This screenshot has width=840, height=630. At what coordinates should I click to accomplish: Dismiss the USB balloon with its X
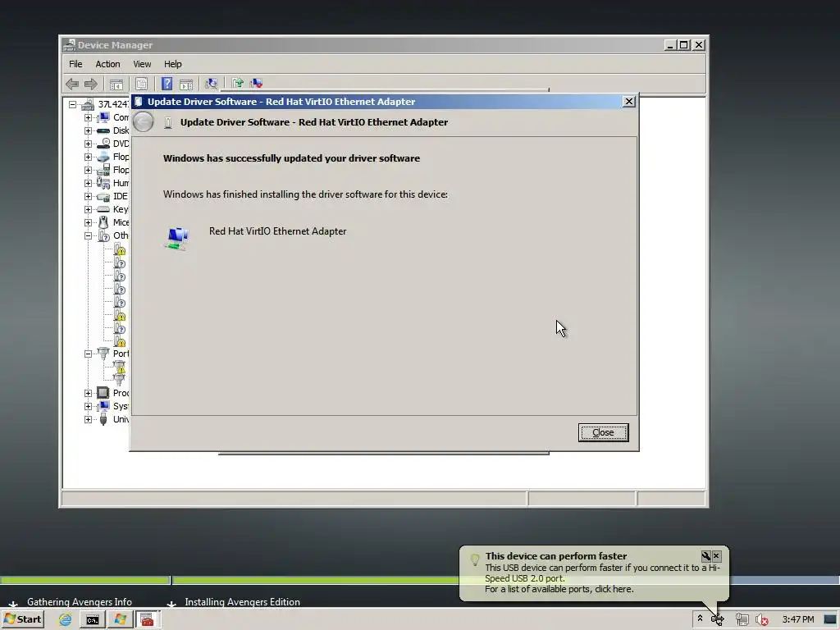pyautogui.click(x=716, y=556)
